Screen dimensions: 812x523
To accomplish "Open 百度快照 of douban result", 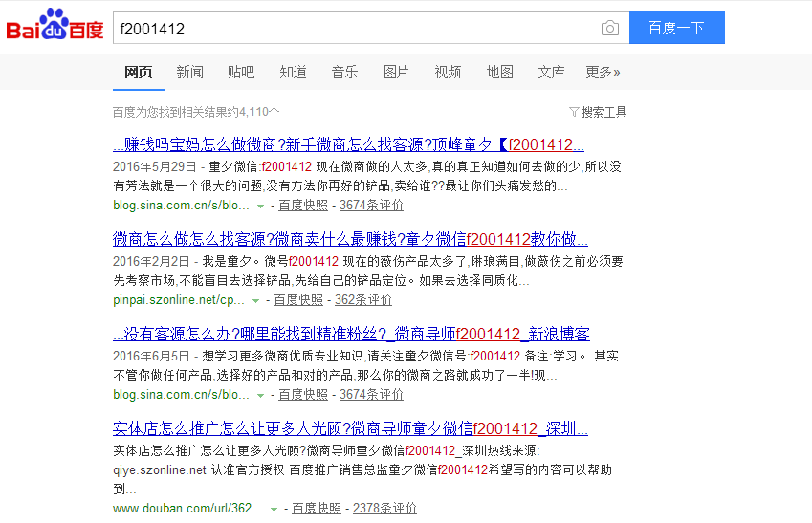I will pyautogui.click(x=317, y=509).
